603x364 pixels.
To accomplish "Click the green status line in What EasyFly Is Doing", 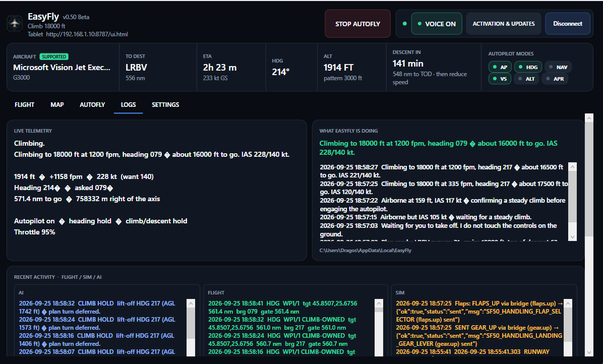I will pos(439,148).
